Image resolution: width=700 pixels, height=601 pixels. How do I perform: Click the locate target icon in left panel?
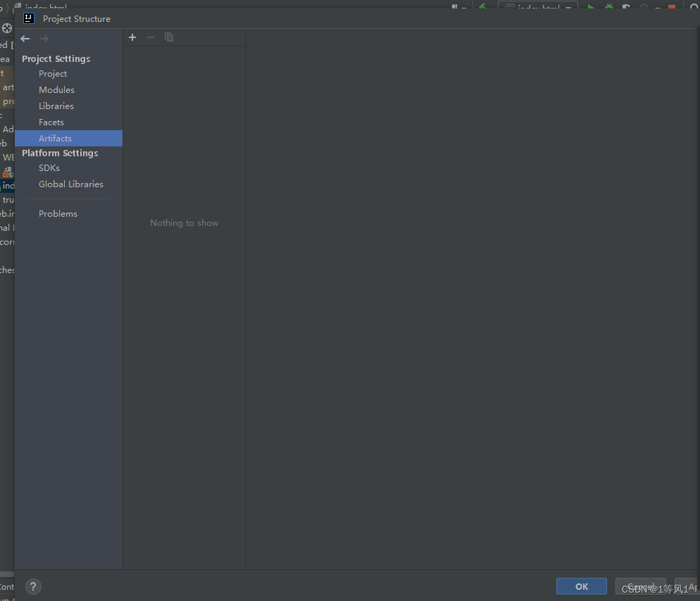[x=7, y=29]
